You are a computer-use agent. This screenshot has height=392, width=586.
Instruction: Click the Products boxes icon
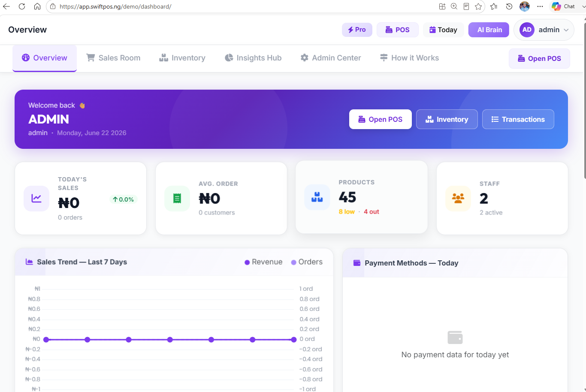[317, 197]
